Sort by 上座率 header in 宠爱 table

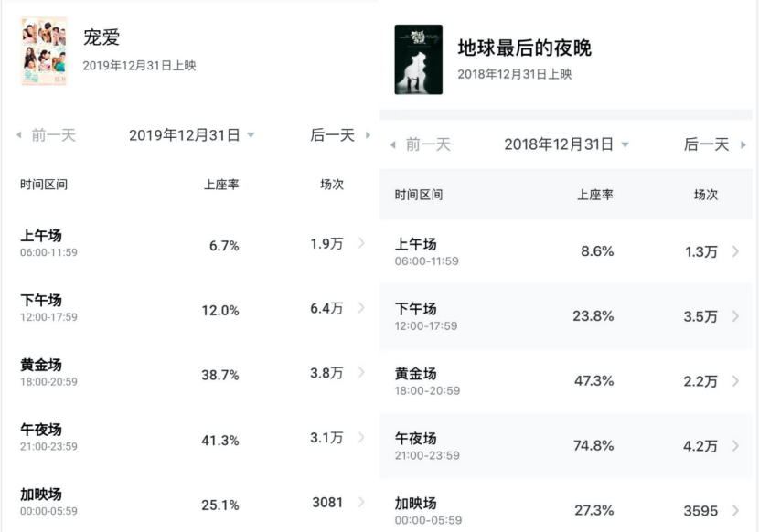(221, 185)
